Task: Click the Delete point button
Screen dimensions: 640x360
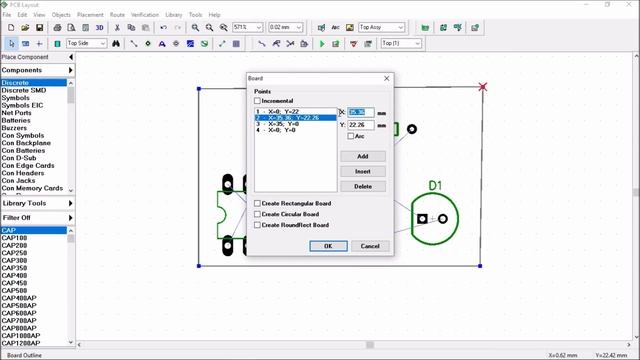Action: (x=363, y=187)
